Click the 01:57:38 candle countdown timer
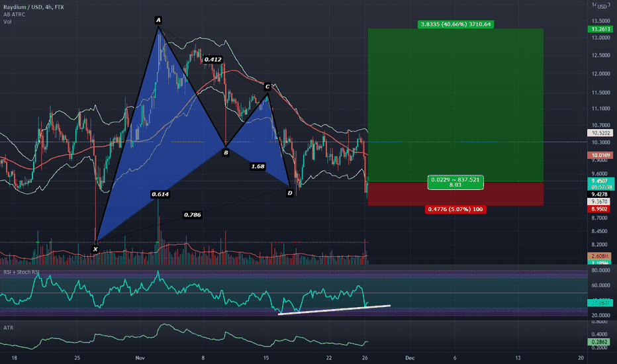This screenshot has width=617, height=364. pos(600,187)
